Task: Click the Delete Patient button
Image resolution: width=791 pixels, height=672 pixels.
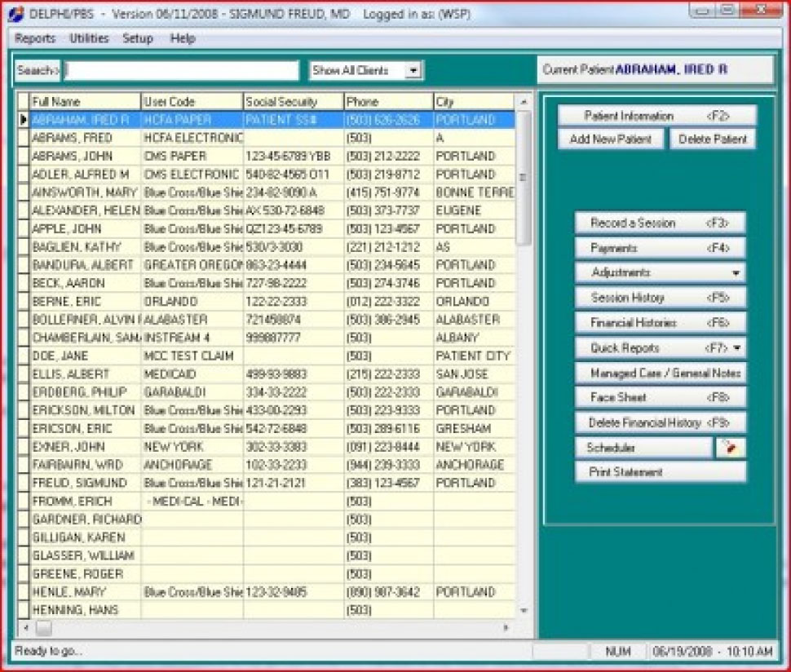Action: click(x=712, y=139)
